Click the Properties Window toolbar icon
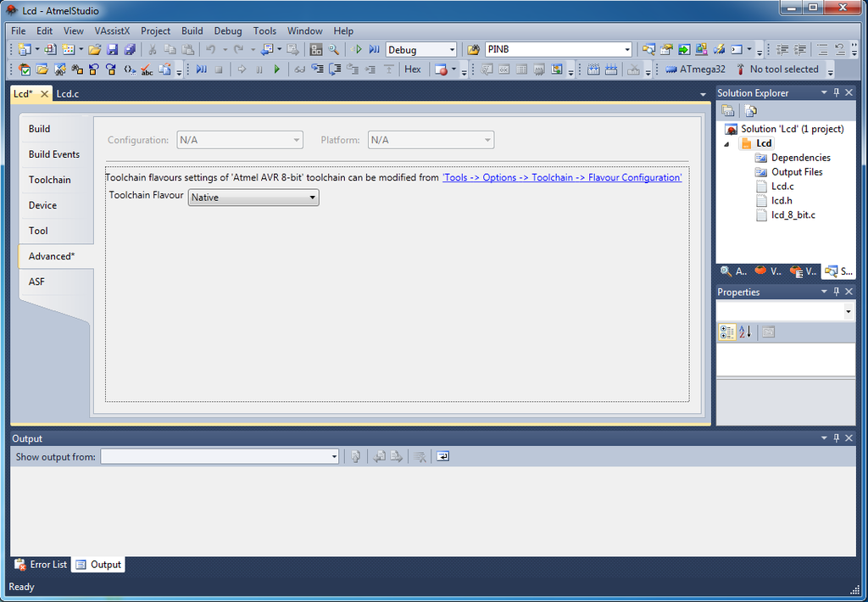Screen dimensions: 868x602 click(x=666, y=49)
